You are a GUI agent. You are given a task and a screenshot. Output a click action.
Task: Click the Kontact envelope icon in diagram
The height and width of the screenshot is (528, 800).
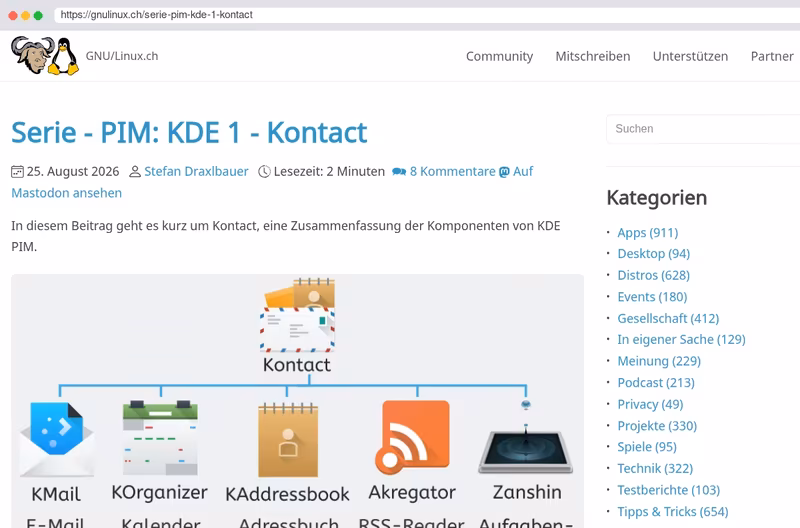coord(297,315)
